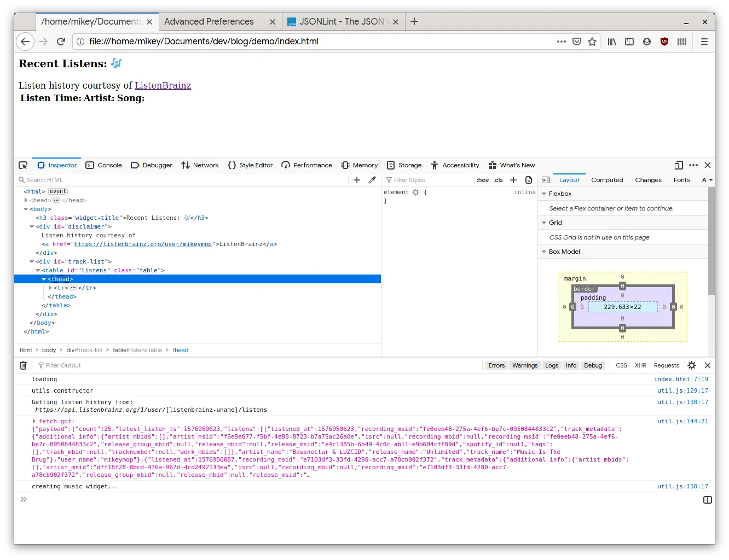Viewport: 729px width, 560px height.
Task: Open the uBlock shield extension icon
Action: point(664,42)
